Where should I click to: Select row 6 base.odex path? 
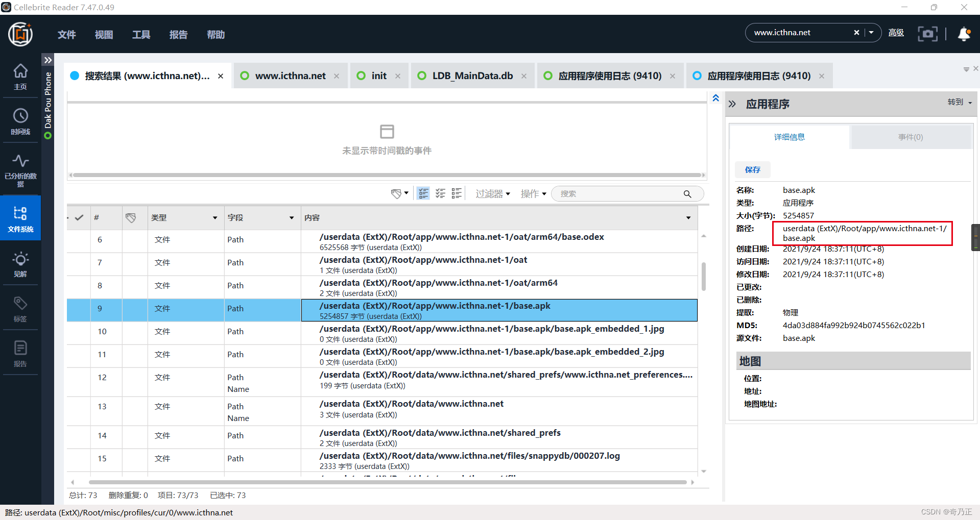[382, 241]
